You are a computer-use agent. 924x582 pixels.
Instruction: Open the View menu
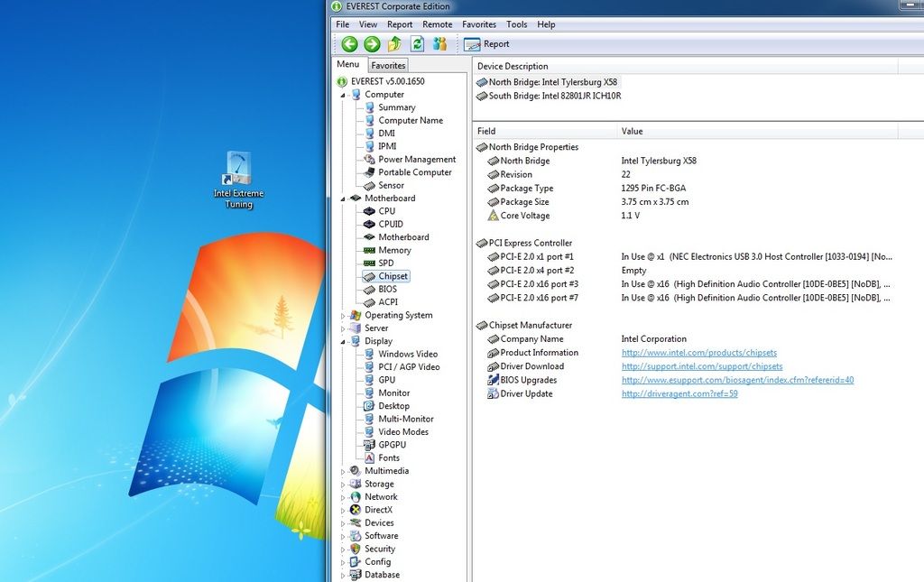pos(368,24)
